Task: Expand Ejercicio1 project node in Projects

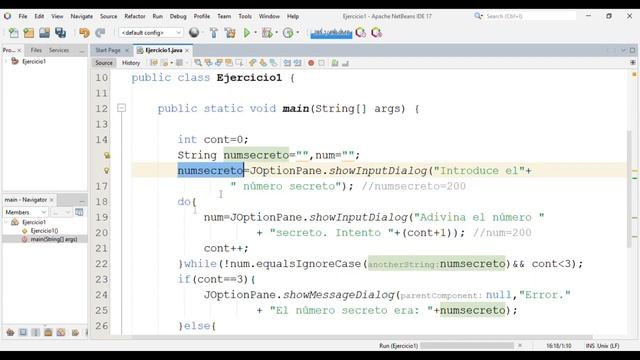Action: click(6, 61)
